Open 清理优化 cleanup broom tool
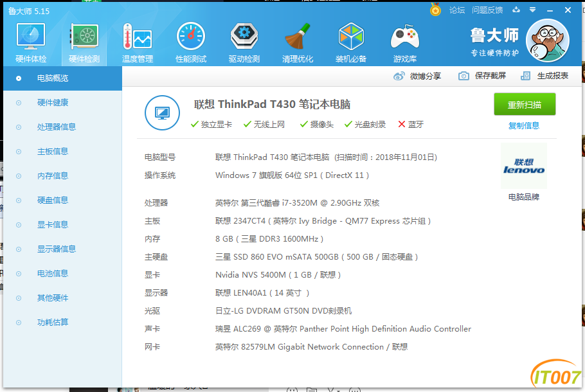Viewport: 585px width, 392px height. [298, 43]
